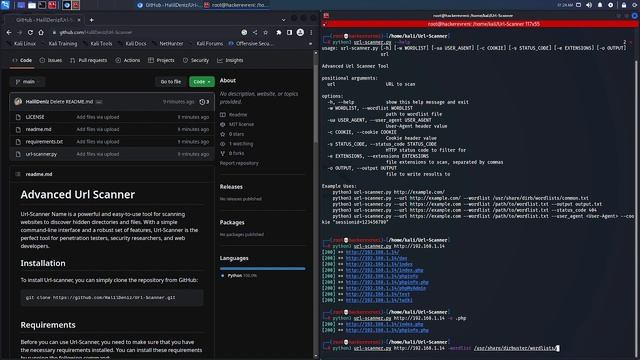
Task: Open the Packages section heading
Action: coord(232,222)
